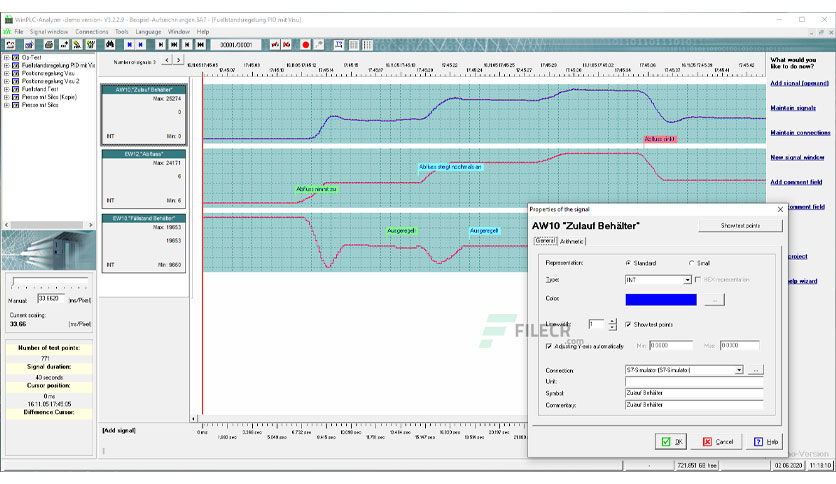Expand the Positionsregelung Visu tree node
Viewport: 836px width, 484px height.
coord(6,73)
